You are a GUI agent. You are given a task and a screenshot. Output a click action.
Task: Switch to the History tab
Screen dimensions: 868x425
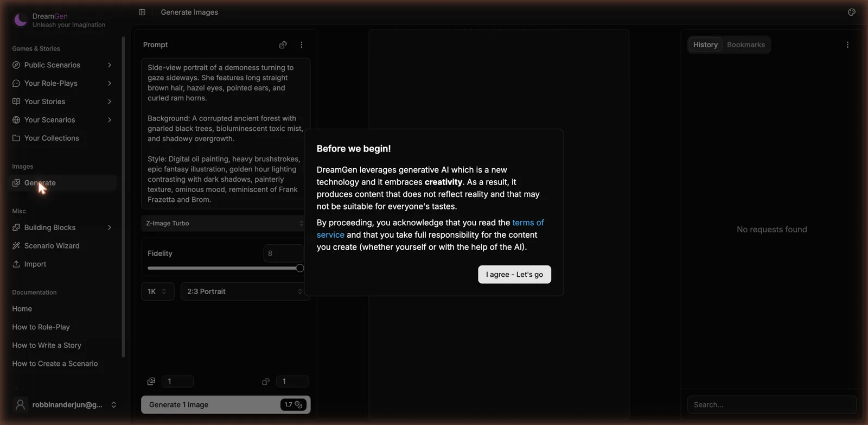click(x=705, y=45)
